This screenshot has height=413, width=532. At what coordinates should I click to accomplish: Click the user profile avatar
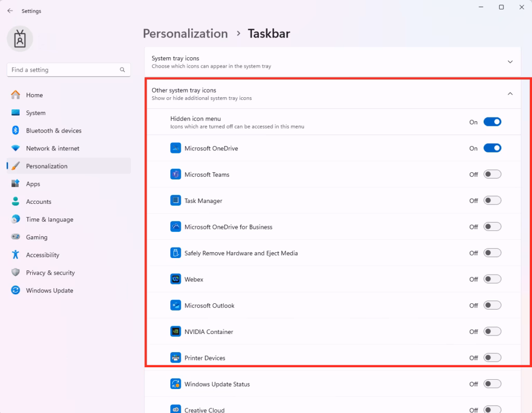click(20, 38)
